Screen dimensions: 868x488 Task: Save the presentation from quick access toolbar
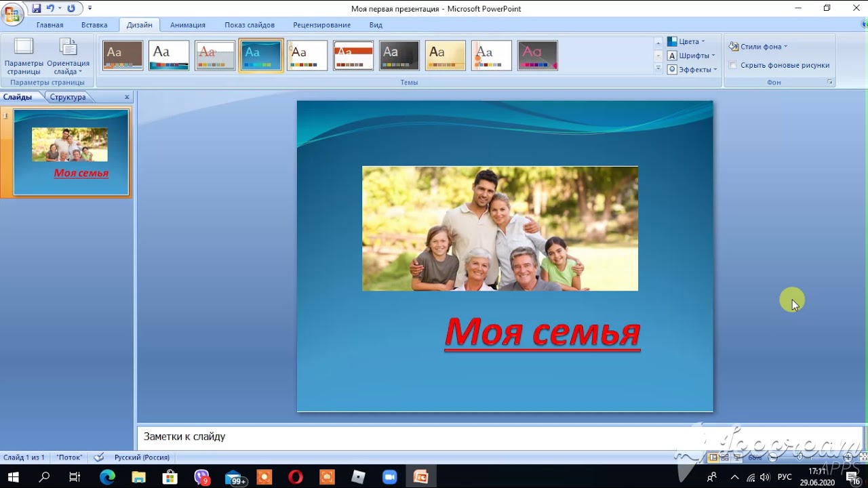click(37, 9)
